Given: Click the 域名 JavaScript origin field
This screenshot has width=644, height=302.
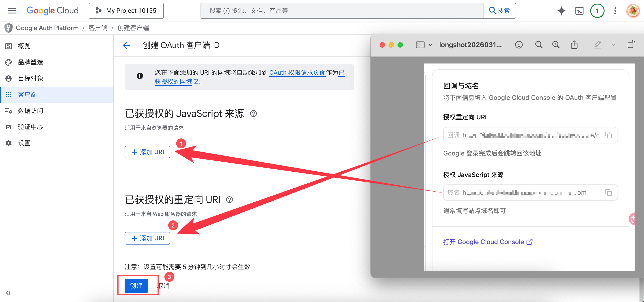Looking at the screenshot, I should [530, 193].
